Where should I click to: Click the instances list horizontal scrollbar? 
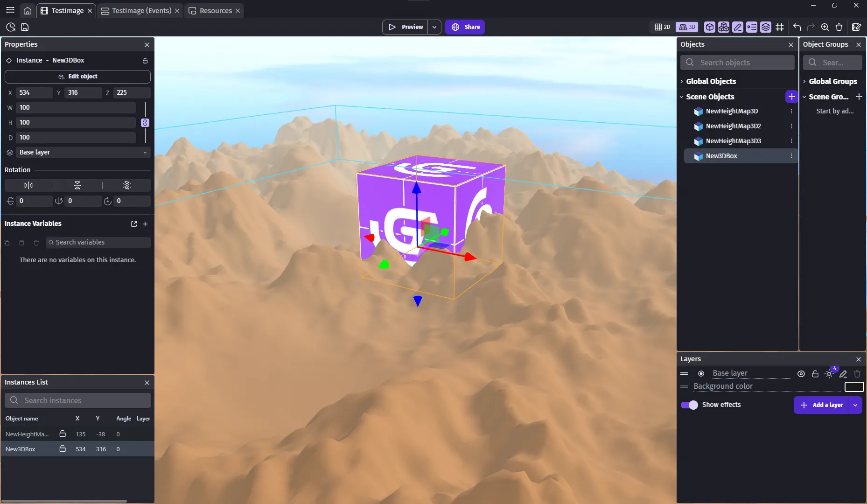pos(64,501)
